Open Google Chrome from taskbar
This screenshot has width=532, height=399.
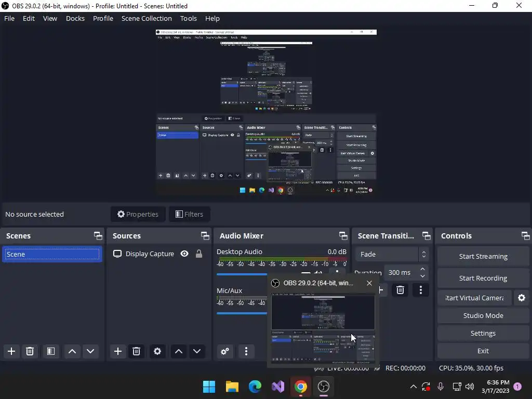pyautogui.click(x=301, y=387)
